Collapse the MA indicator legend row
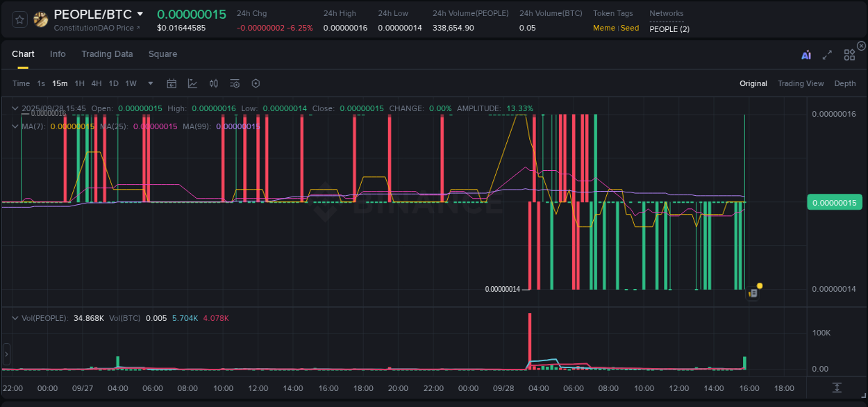Viewport: 868px width, 407px height. 15,126
